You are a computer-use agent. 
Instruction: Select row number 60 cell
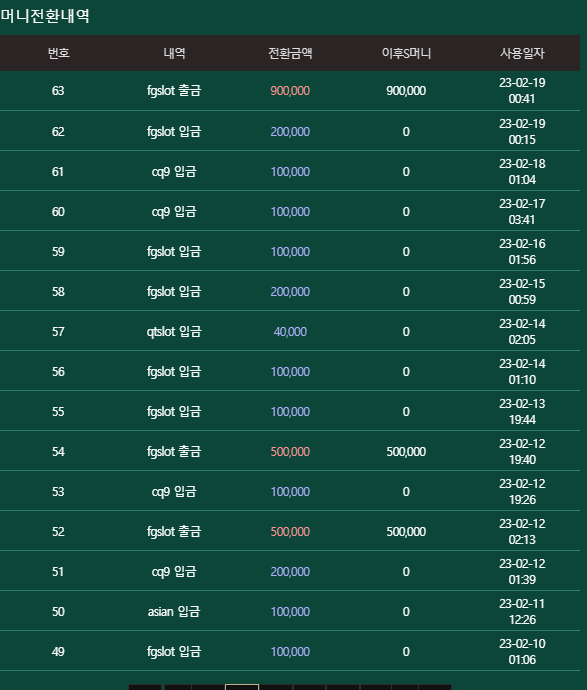(x=58, y=212)
